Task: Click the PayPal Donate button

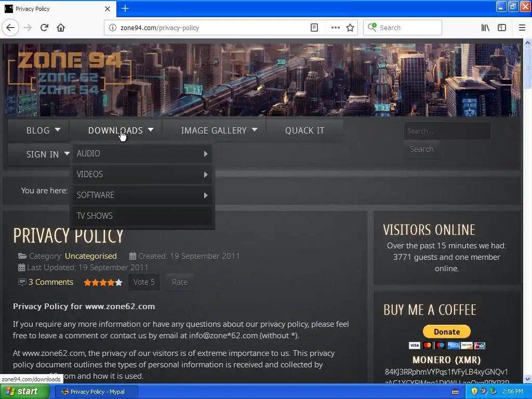Action: click(447, 331)
